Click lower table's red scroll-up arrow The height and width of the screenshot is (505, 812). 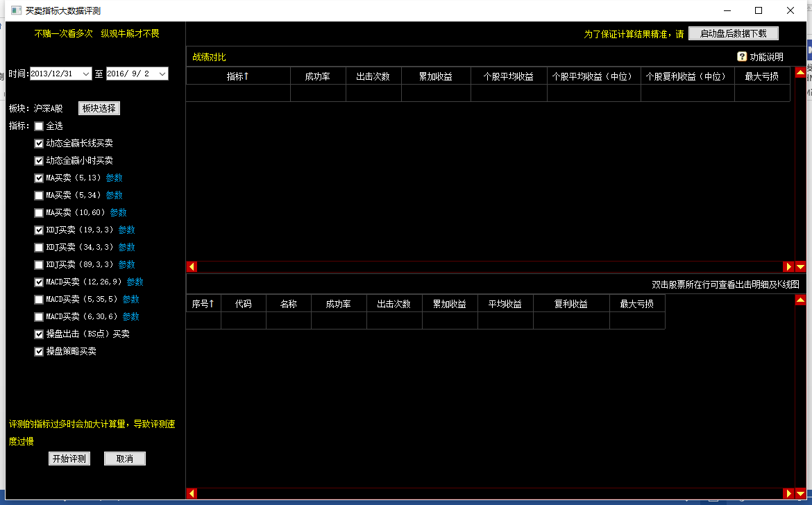coord(800,300)
